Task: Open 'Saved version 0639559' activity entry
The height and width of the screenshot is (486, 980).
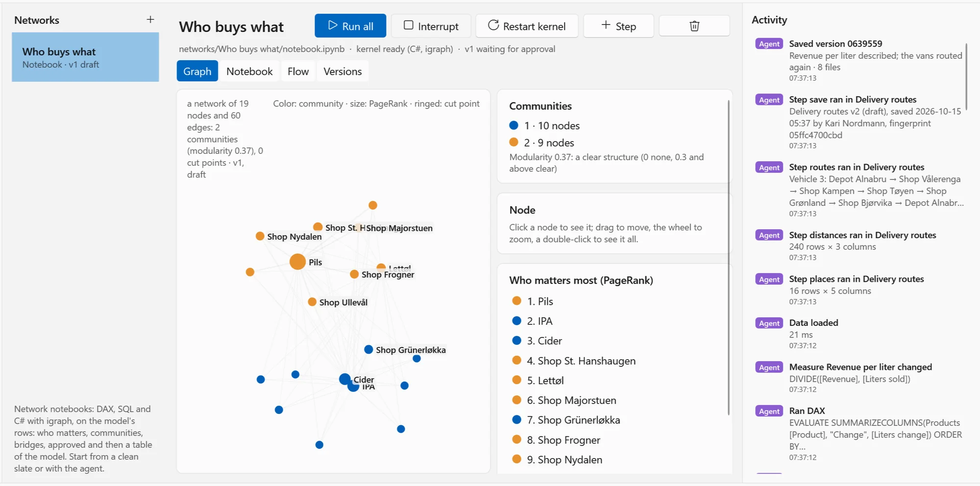Action: click(x=859, y=60)
